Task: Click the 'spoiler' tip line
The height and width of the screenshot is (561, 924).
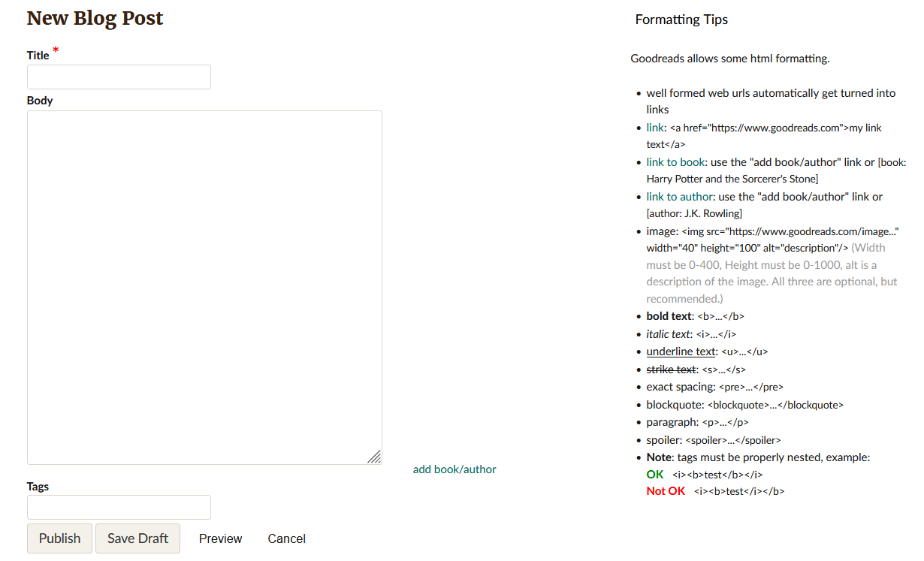Action: pos(714,440)
